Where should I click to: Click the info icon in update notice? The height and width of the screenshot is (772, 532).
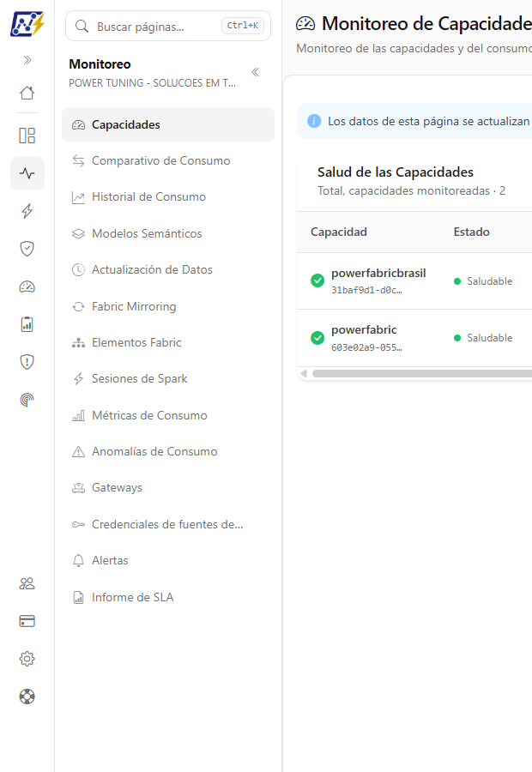[x=314, y=121]
